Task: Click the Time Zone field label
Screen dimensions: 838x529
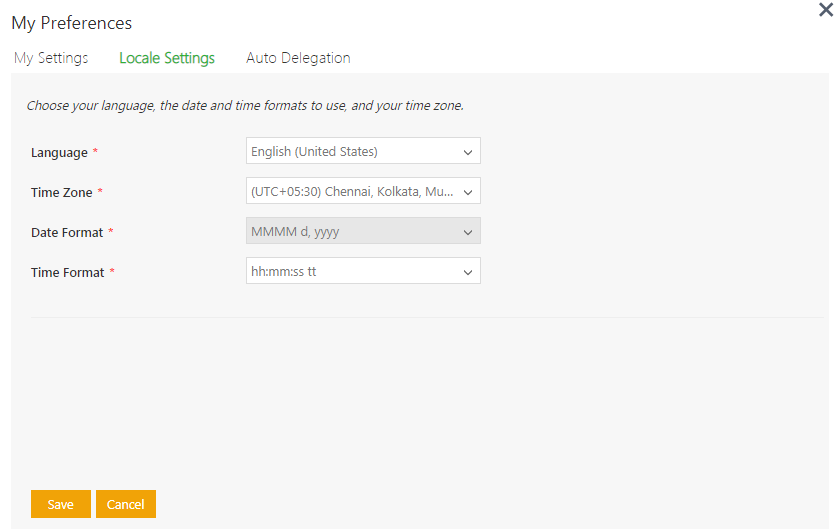Action: (x=62, y=192)
